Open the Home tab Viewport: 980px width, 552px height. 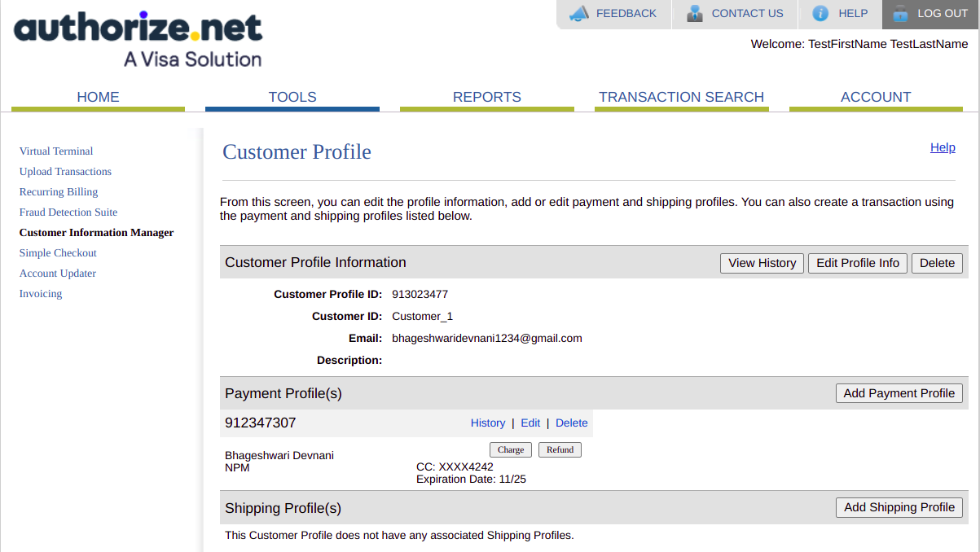98,97
